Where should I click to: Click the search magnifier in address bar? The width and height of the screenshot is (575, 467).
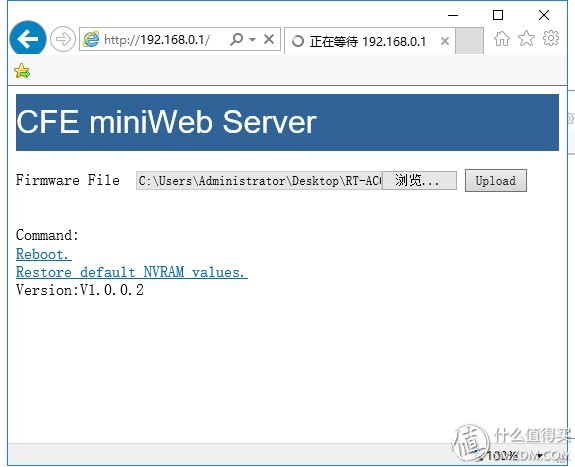point(237,39)
